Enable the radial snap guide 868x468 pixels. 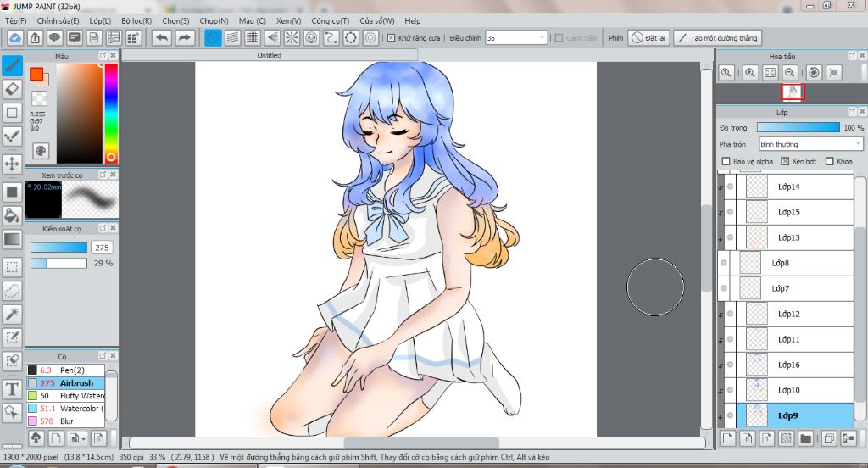(292, 37)
